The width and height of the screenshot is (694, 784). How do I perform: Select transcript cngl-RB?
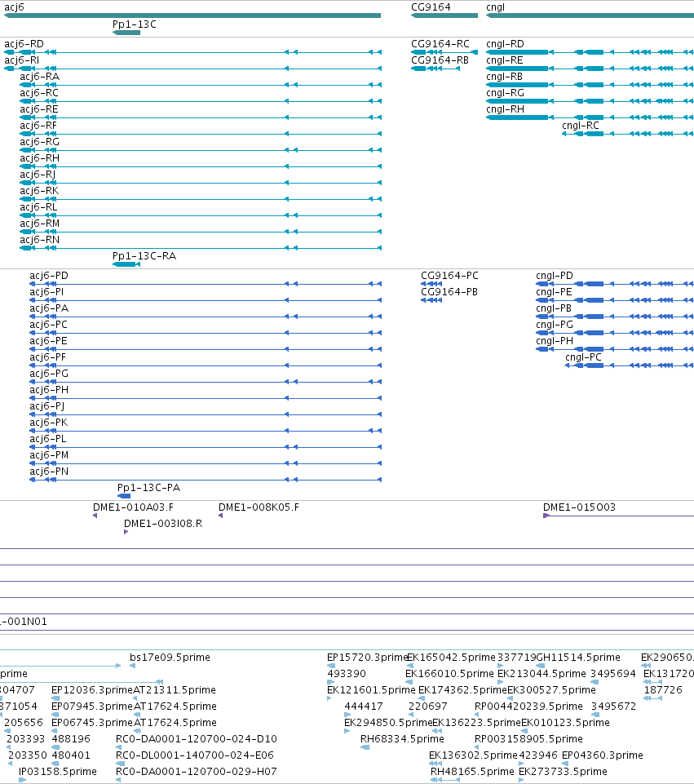(x=505, y=77)
